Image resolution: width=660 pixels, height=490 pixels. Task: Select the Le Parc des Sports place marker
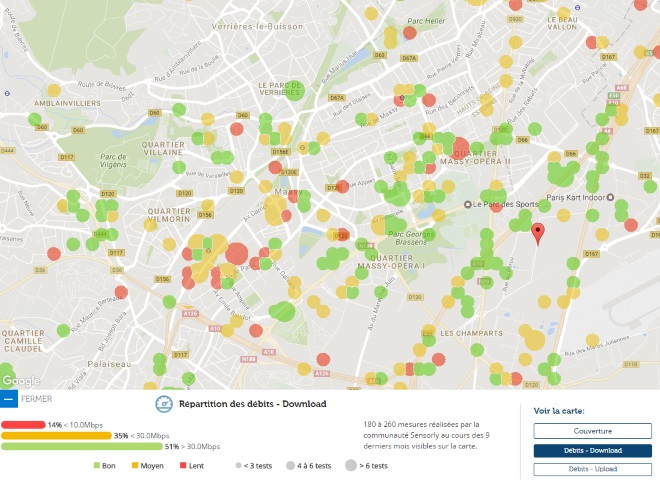[467, 204]
